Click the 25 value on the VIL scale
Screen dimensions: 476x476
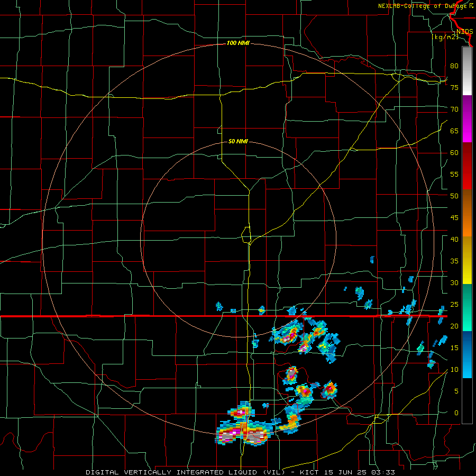click(454, 305)
